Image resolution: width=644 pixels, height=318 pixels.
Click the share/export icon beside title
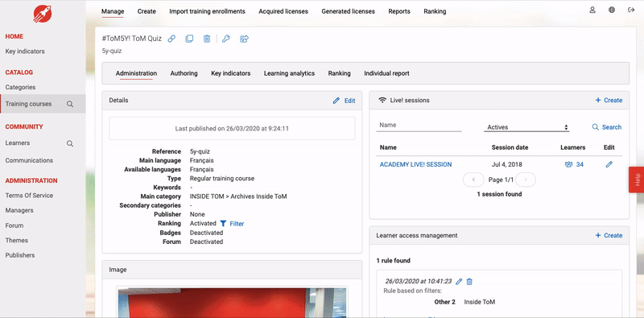point(245,39)
